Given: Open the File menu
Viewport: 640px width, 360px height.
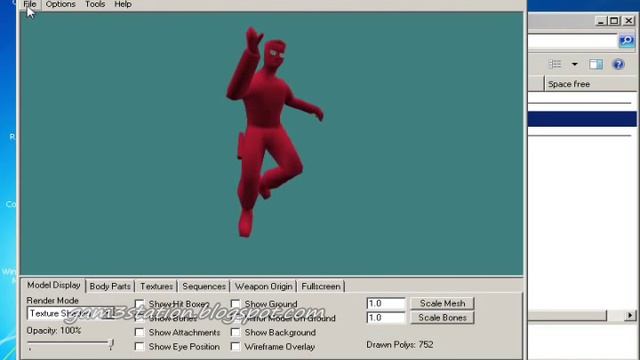Looking at the screenshot, I should (30, 4).
